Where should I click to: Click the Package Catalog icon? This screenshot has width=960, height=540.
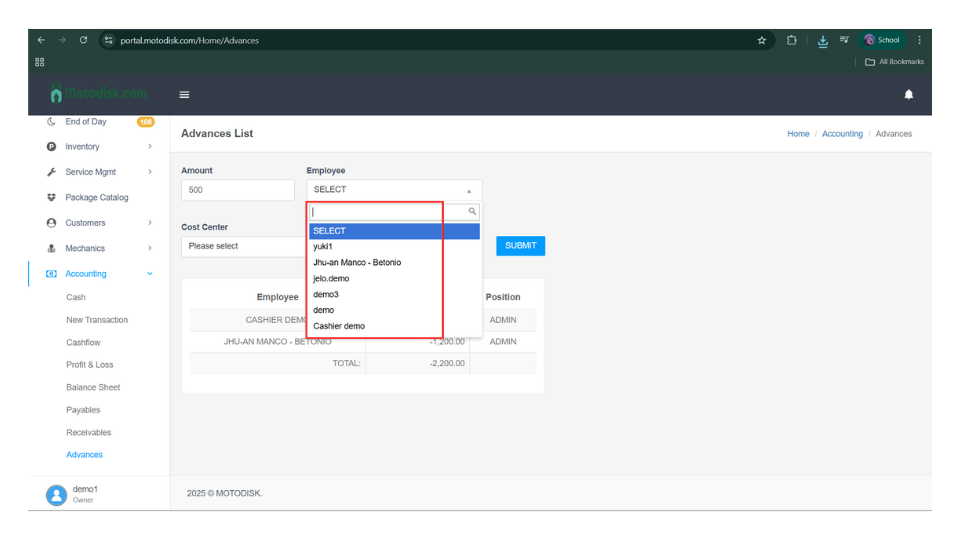tap(51, 198)
